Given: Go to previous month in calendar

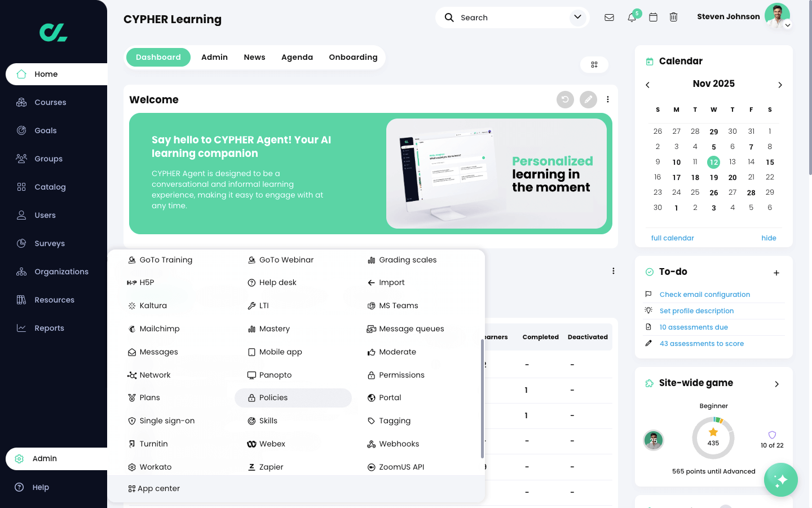Looking at the screenshot, I should click(647, 85).
